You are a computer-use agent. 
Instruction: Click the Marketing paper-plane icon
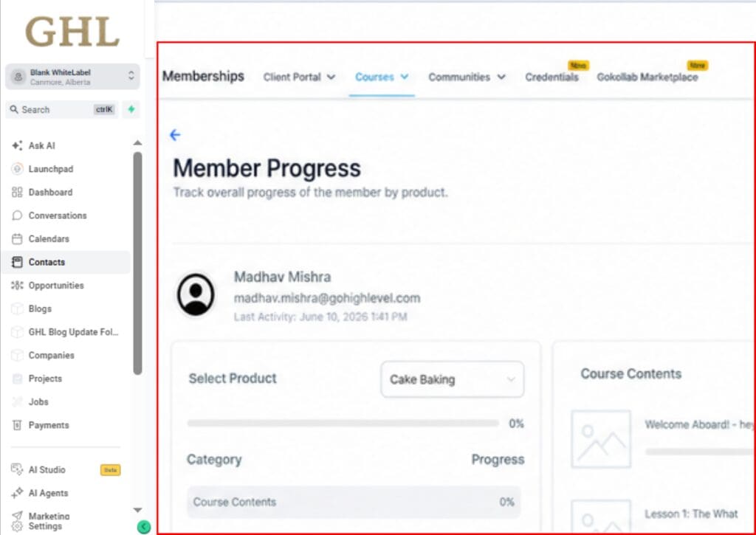[17, 515]
